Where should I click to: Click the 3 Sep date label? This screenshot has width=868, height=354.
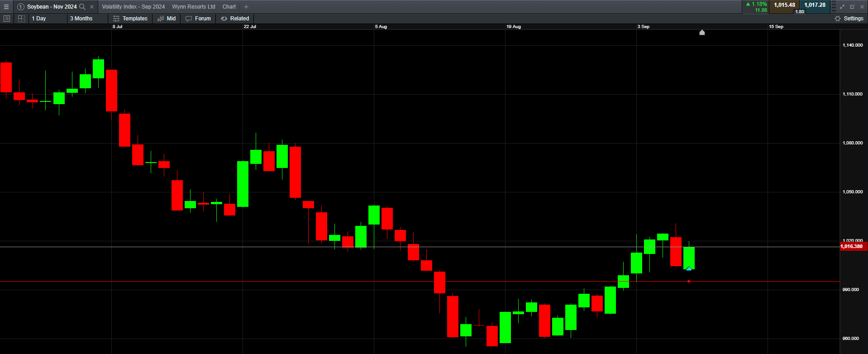(644, 27)
